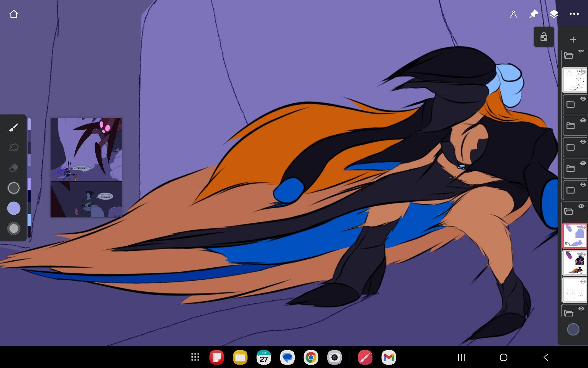Open the drawing guides compass tool
Image resolution: width=588 pixels, height=368 pixels.
point(514,14)
